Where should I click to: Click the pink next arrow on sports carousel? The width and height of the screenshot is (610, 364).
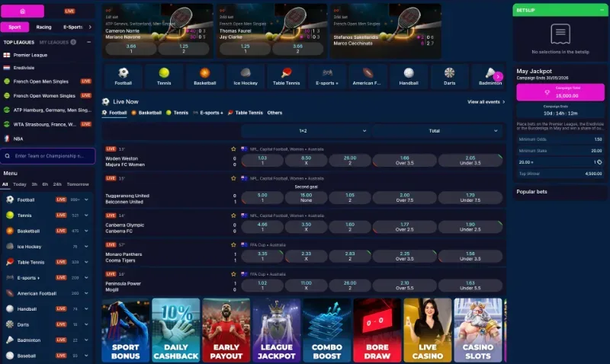(x=498, y=76)
